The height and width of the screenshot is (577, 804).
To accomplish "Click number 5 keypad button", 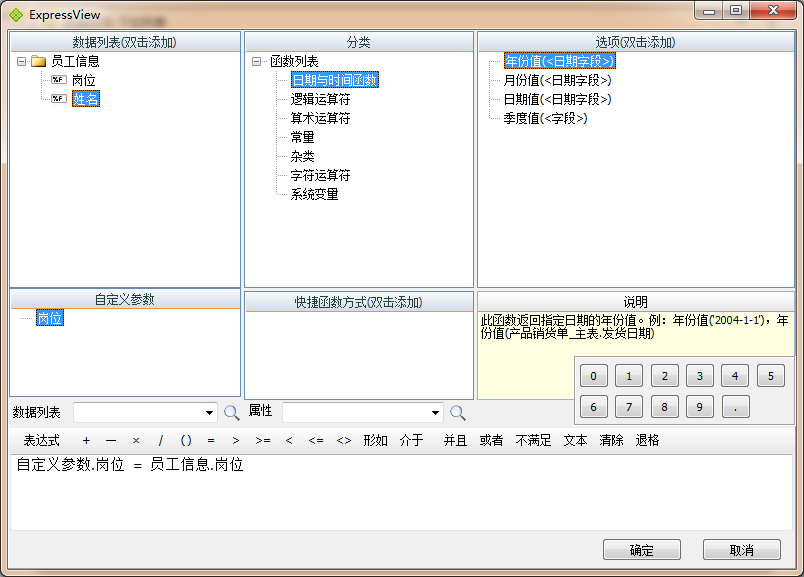I will point(771,376).
